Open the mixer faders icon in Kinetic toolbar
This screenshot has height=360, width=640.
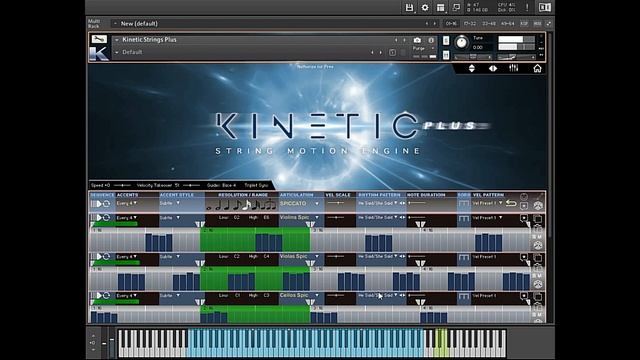click(513, 69)
